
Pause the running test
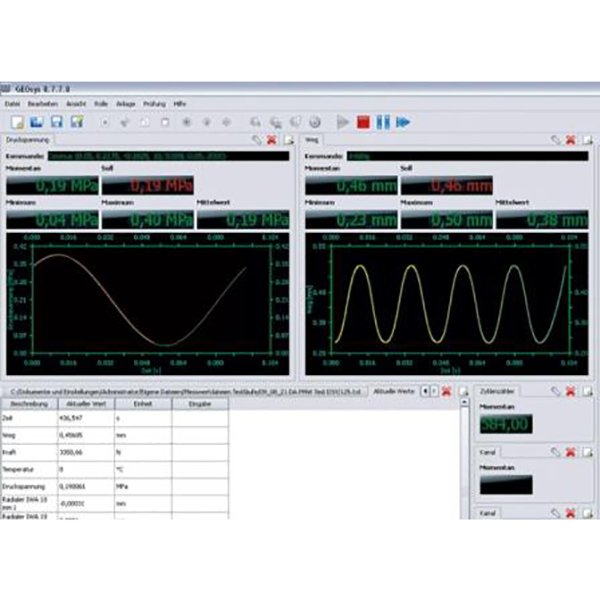pyautogui.click(x=383, y=122)
